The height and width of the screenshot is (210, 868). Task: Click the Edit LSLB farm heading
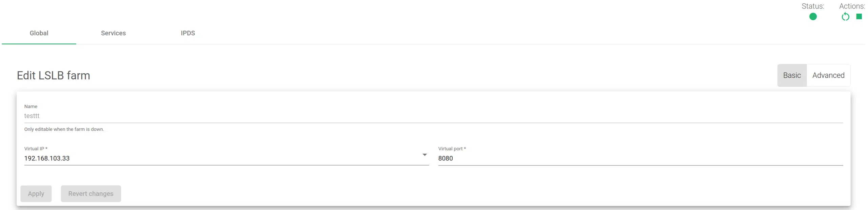(x=54, y=76)
